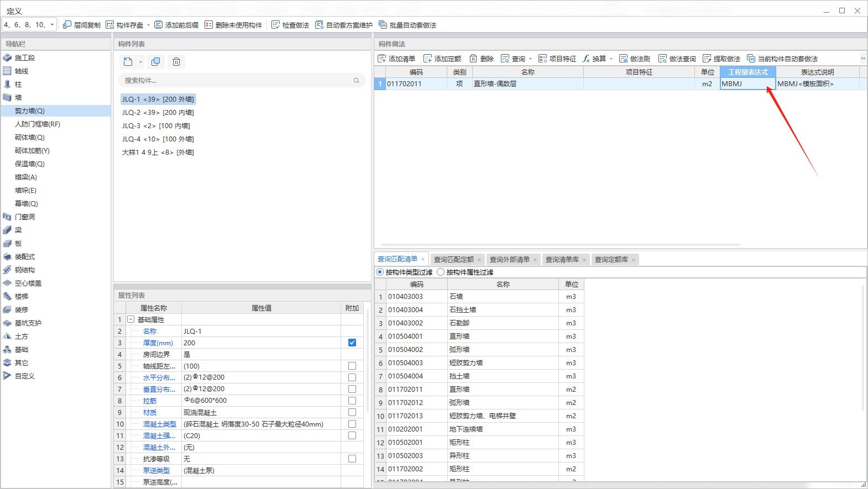The image size is (868, 489).
Task: Select component JLQ-3 <2> [100 内墙]
Action: pyautogui.click(x=156, y=125)
